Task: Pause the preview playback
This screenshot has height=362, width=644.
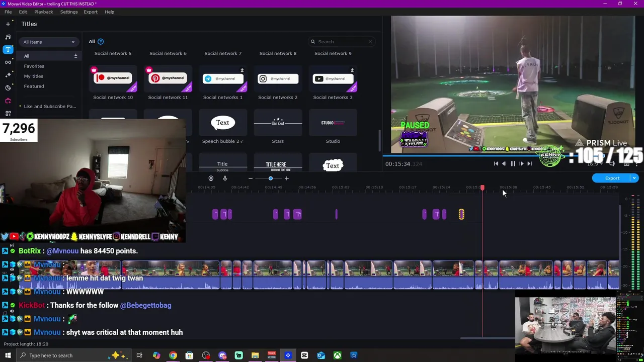Action: pos(513,163)
